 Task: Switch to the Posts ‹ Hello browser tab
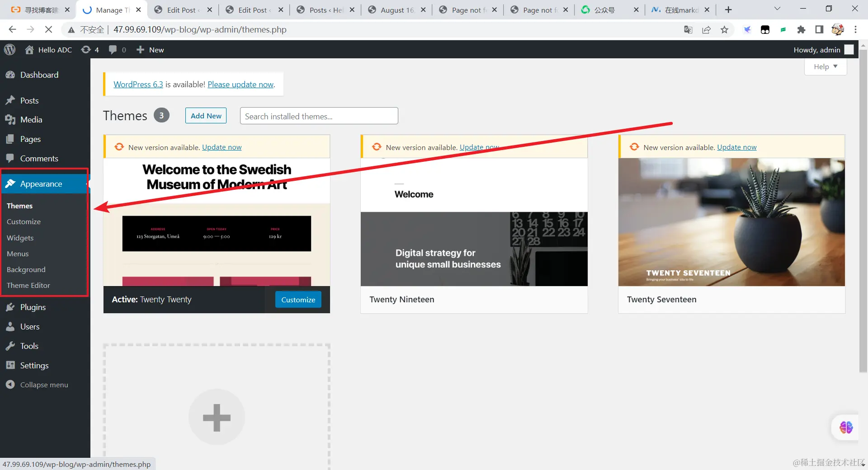point(325,10)
